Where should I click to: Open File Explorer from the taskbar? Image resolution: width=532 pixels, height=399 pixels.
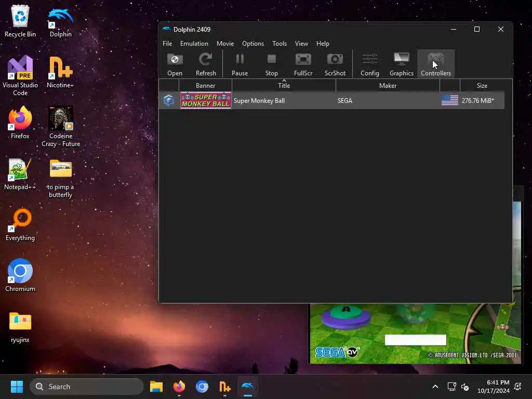(156, 387)
